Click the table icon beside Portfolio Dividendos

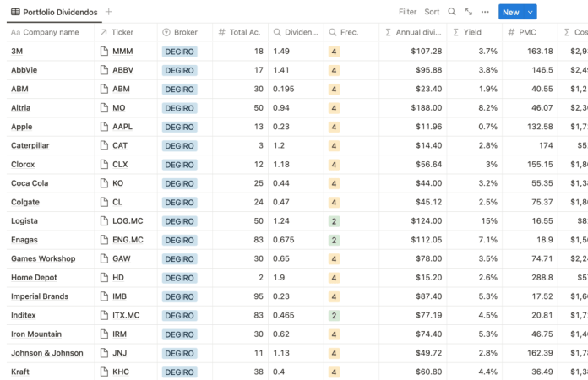coord(15,12)
